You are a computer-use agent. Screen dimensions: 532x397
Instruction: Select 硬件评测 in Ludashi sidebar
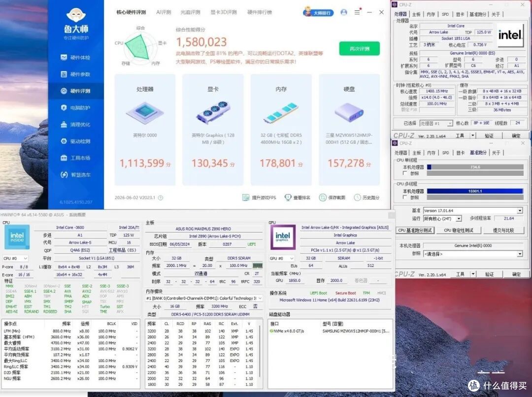[75, 91]
